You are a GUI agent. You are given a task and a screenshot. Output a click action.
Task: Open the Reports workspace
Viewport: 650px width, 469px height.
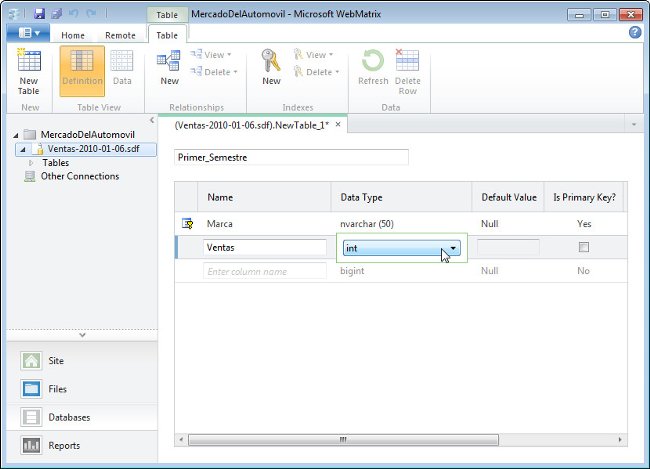(82, 445)
